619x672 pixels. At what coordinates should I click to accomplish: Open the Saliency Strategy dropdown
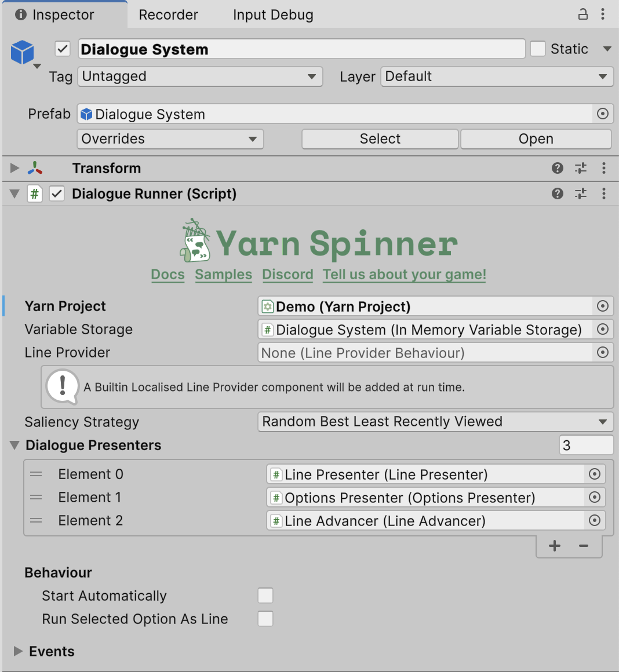pyautogui.click(x=435, y=422)
